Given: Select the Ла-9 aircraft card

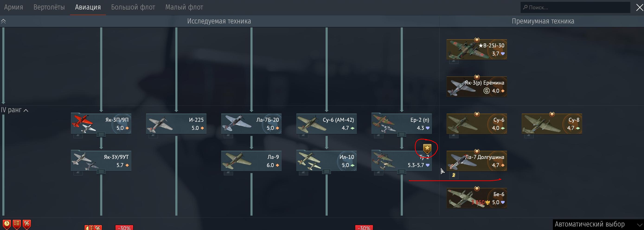Looking at the screenshot, I should [251, 161].
